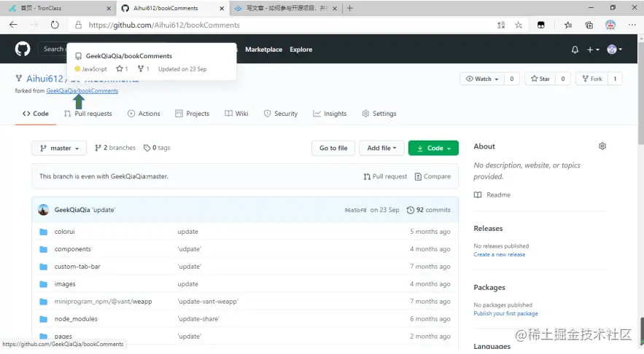This screenshot has width=644, height=354.
Task: Click browser back arrow
Action: (13, 25)
